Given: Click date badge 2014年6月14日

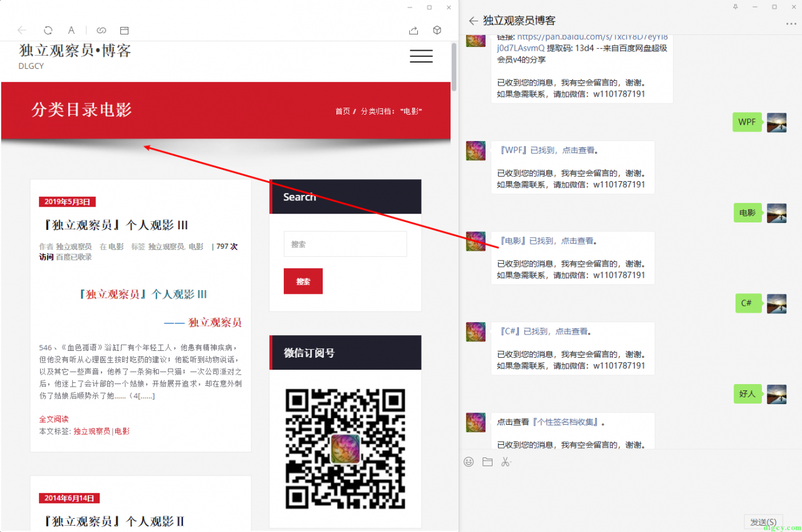Looking at the screenshot, I should tap(69, 498).
